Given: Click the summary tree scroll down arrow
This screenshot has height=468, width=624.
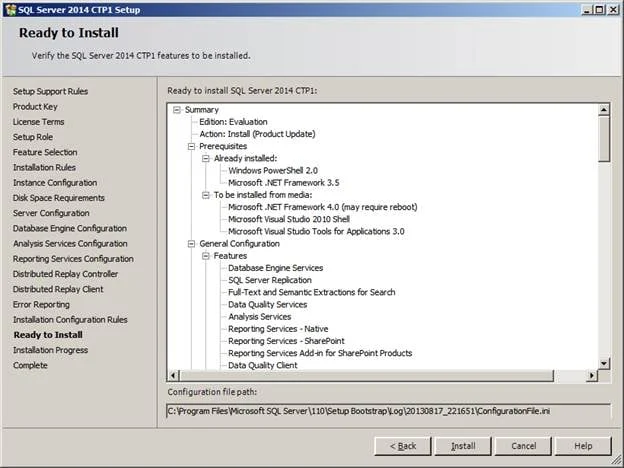Looking at the screenshot, I should tap(604, 363).
